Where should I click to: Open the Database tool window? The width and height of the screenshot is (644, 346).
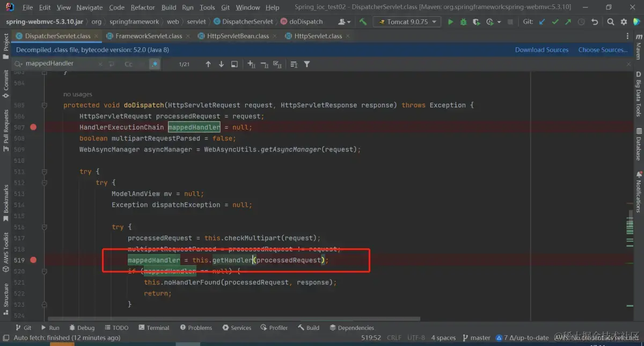[x=639, y=144]
